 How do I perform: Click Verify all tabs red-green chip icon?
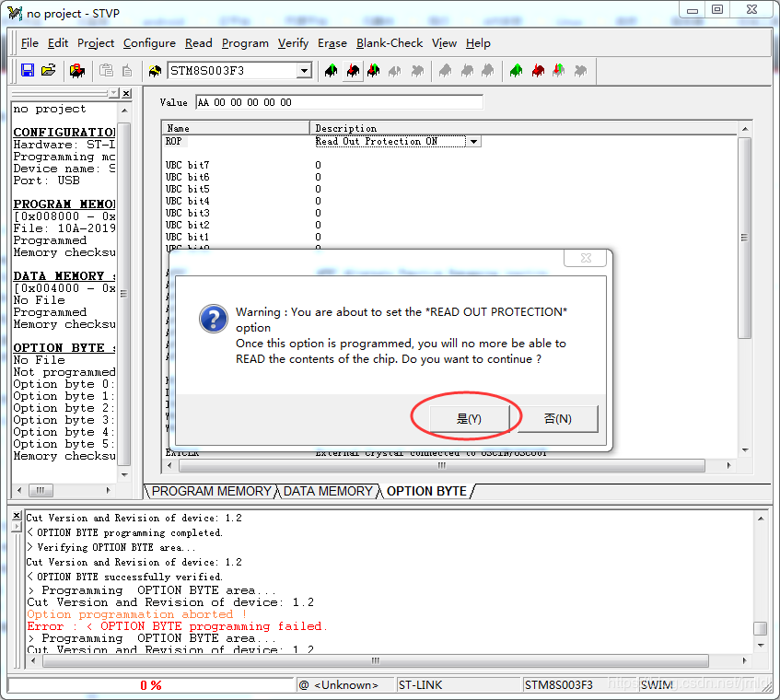559,71
